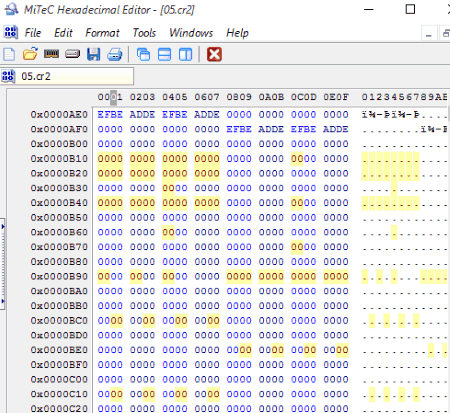Tile windows vertically via toolbar icon

click(185, 54)
